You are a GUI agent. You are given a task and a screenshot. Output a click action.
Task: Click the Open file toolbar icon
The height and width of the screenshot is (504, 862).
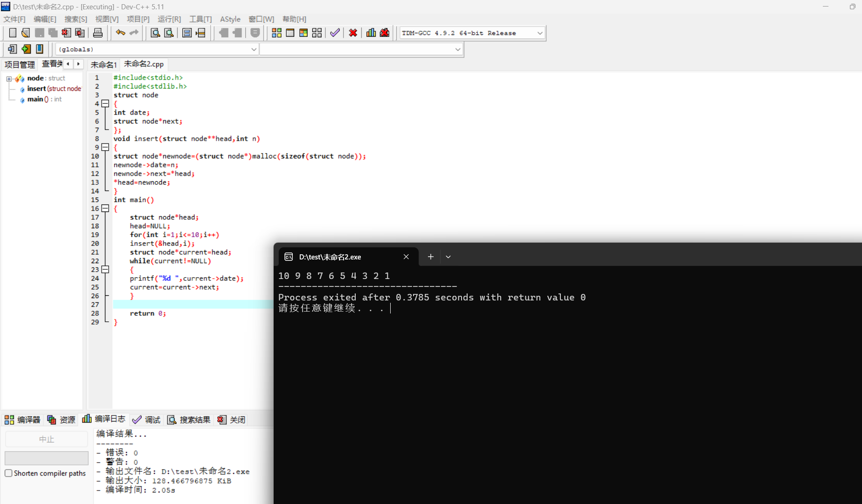coord(26,33)
